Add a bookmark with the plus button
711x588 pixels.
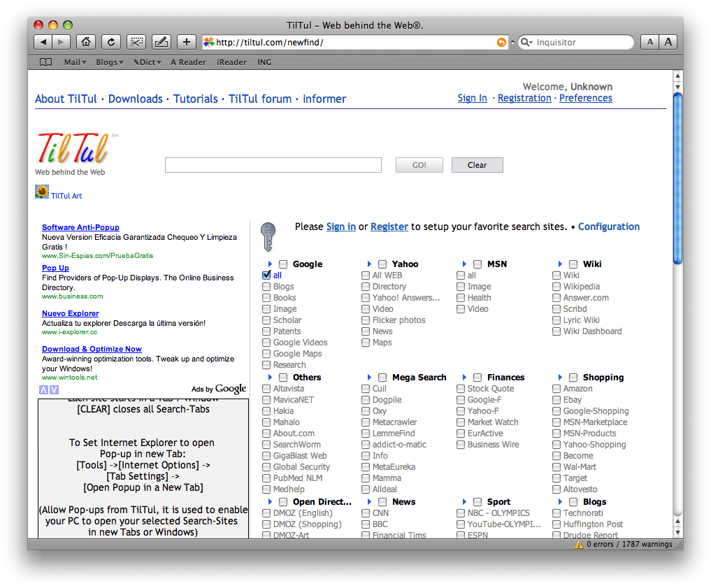[x=187, y=42]
